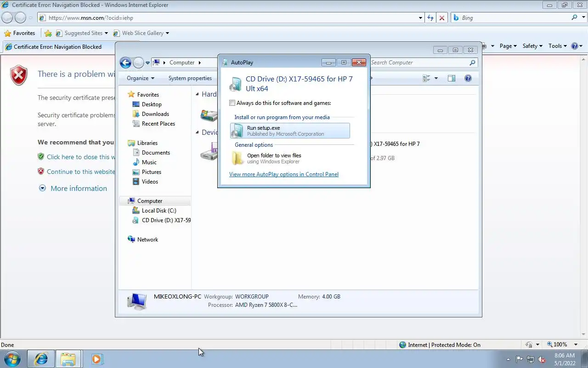Click the network tray icon
The width and height of the screenshot is (588, 368).
click(x=531, y=359)
